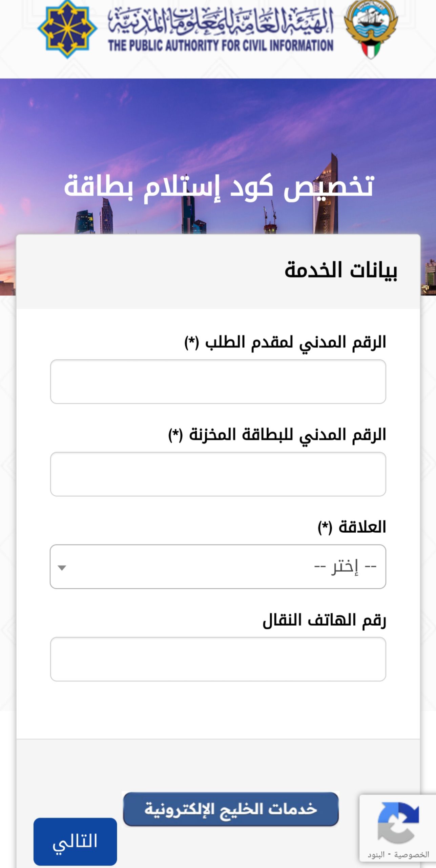Click the relationship dropdown arrow
Screen dimensions: 436x868
[62, 568]
